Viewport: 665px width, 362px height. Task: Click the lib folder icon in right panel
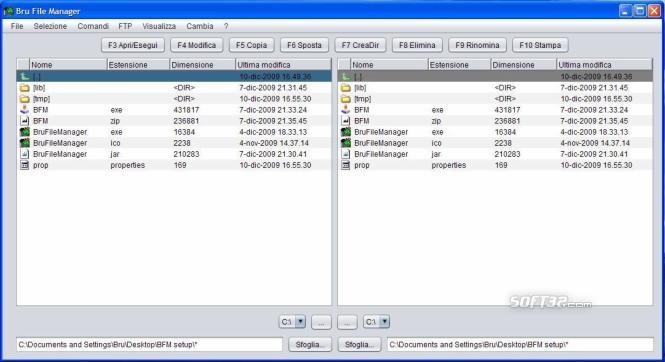click(346, 88)
